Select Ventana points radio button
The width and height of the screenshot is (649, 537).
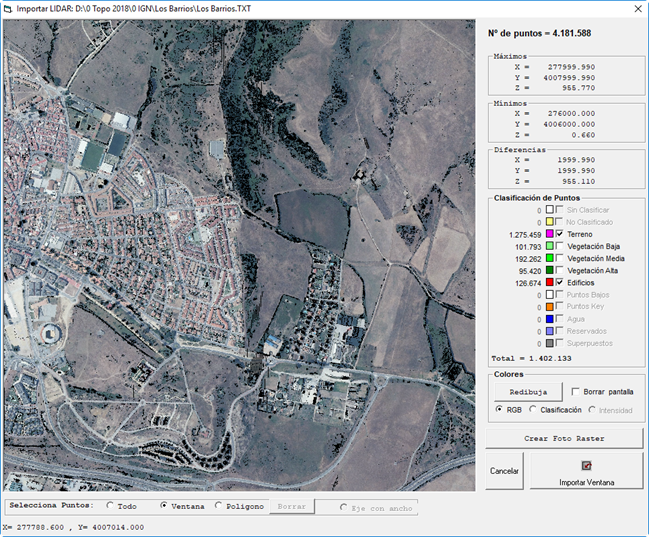(164, 505)
